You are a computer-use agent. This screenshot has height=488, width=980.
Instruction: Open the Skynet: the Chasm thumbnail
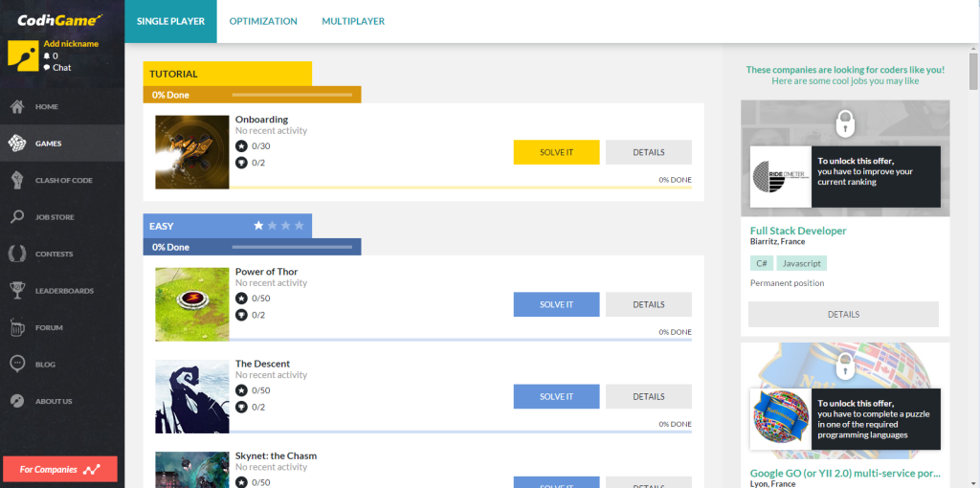[192, 470]
